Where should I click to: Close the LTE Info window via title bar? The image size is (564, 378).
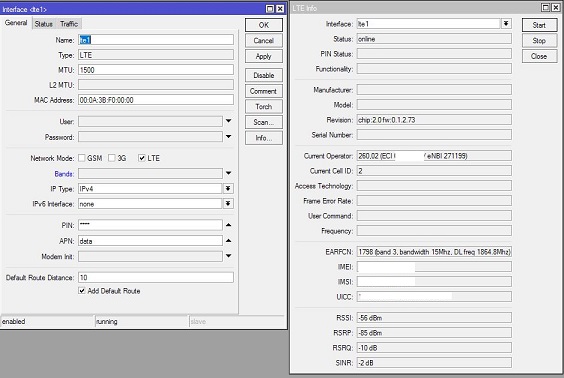556,8
